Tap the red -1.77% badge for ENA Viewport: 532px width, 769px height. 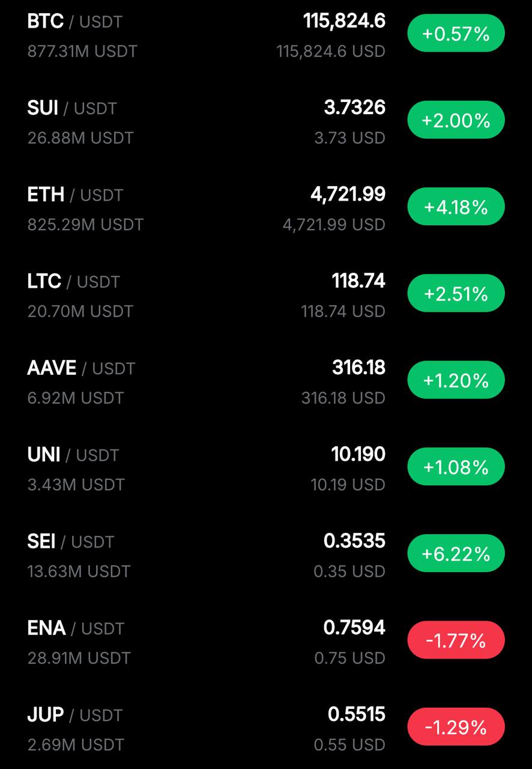pyautogui.click(x=456, y=640)
